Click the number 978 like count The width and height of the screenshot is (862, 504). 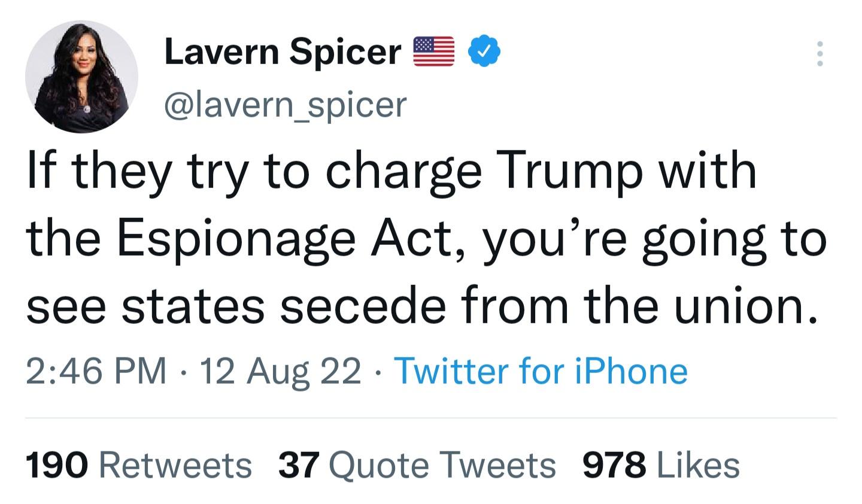click(x=614, y=465)
